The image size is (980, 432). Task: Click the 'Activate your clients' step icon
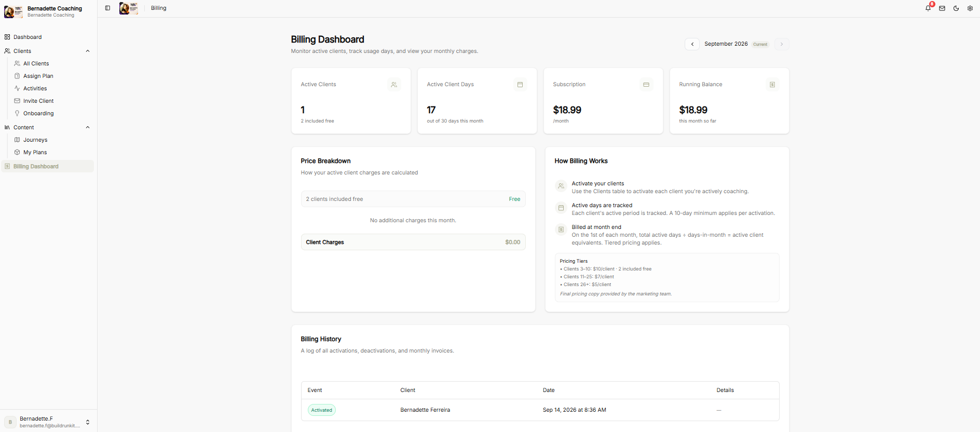[x=561, y=186]
